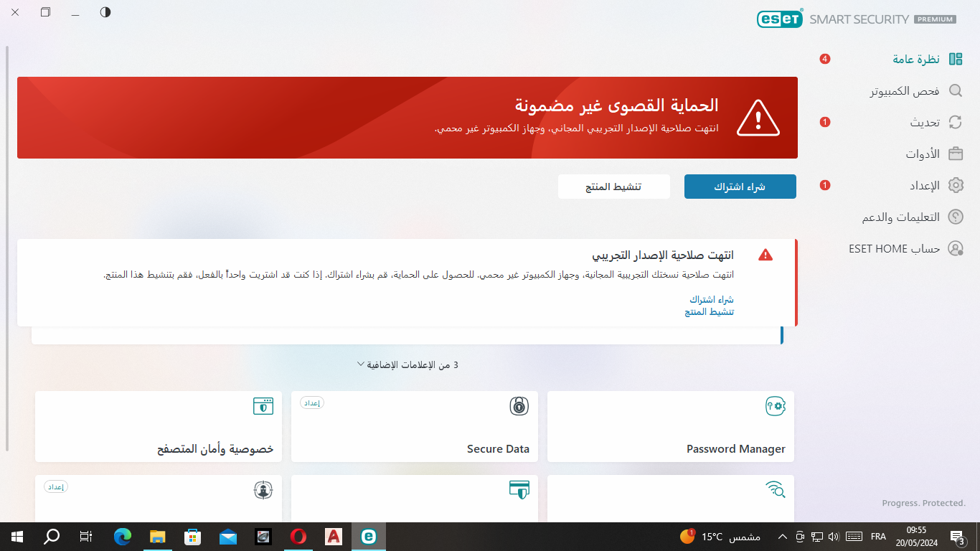980x551 pixels.
Task: Click the ESET icon in the taskbar
Action: point(369,536)
